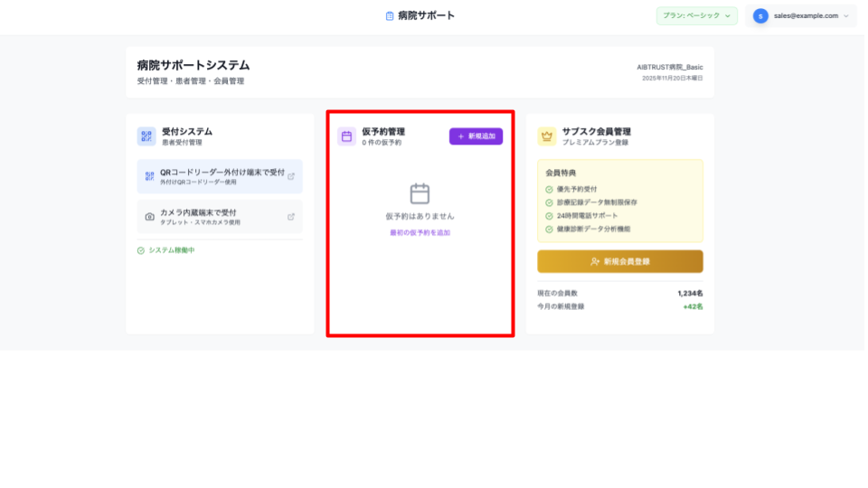Click the QR icon in 受付システム header
Image resolution: width=868 pixels, height=488 pixels.
146,136
